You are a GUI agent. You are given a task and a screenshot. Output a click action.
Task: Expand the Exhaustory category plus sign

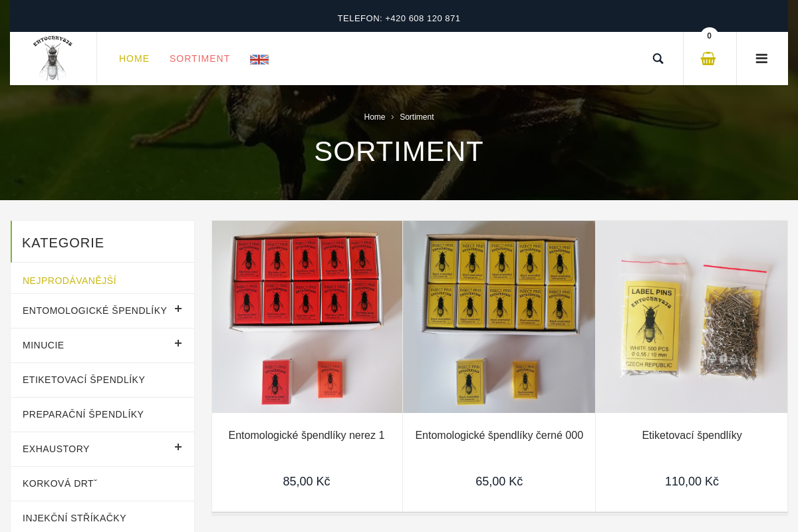pyautogui.click(x=178, y=447)
